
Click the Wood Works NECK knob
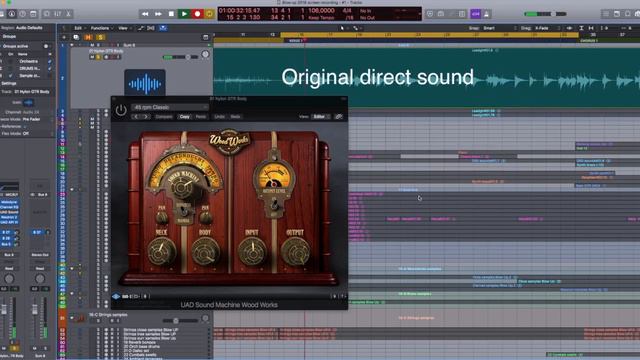(162, 252)
